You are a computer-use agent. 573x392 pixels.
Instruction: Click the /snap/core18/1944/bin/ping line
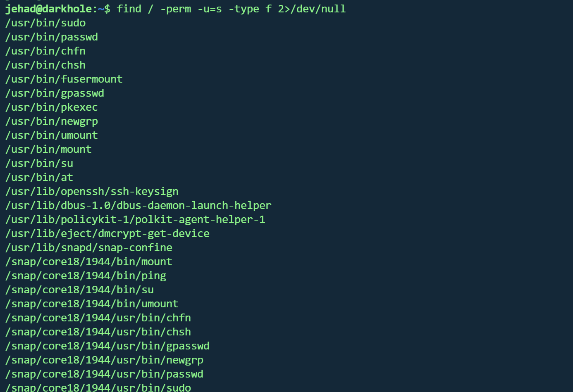(x=86, y=276)
